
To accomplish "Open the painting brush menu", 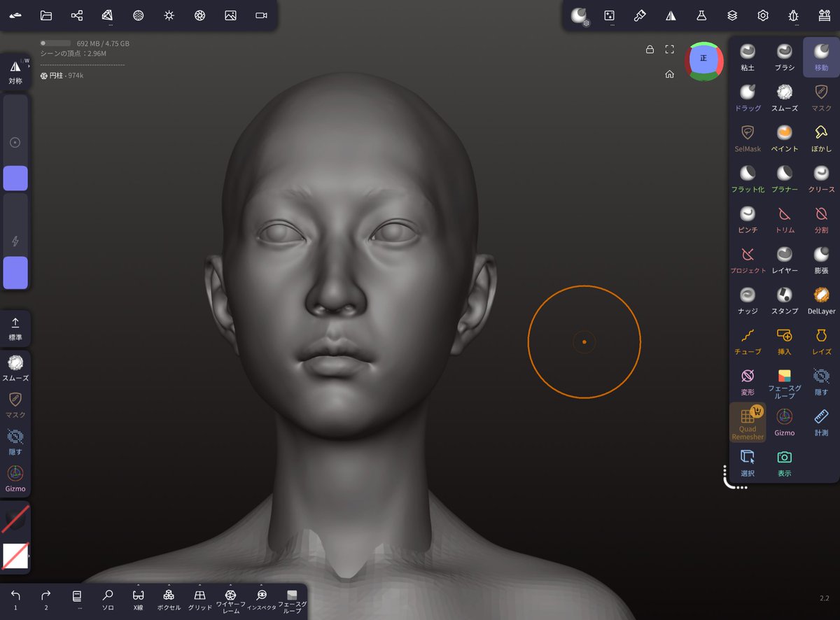I will [x=640, y=15].
